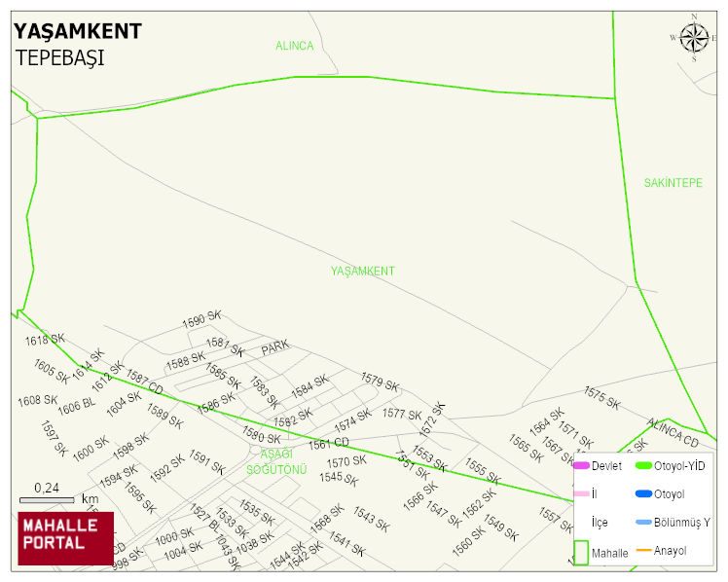Select the magenta Devlet legend swatch
Viewport: 728px width, 582px height.
(x=581, y=465)
